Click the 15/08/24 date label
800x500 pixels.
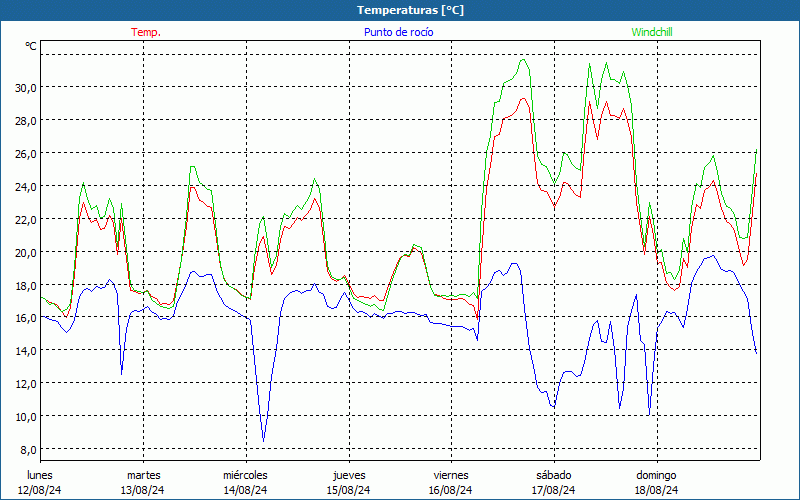coord(348,490)
